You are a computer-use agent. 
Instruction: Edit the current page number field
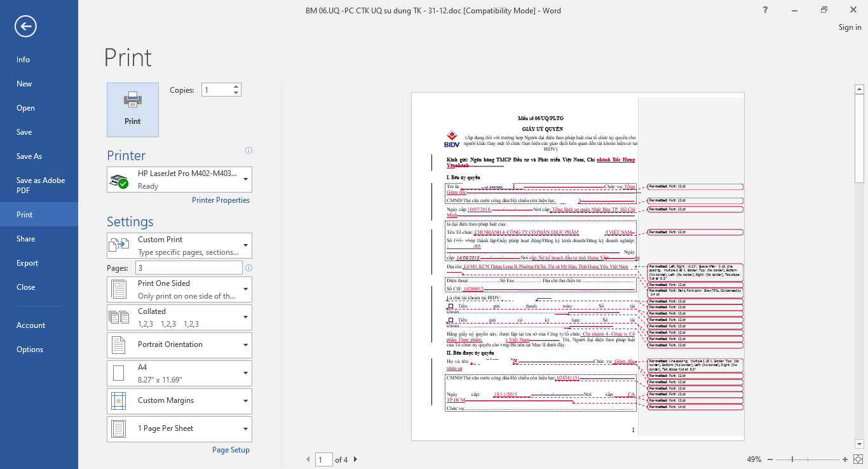tap(323, 459)
